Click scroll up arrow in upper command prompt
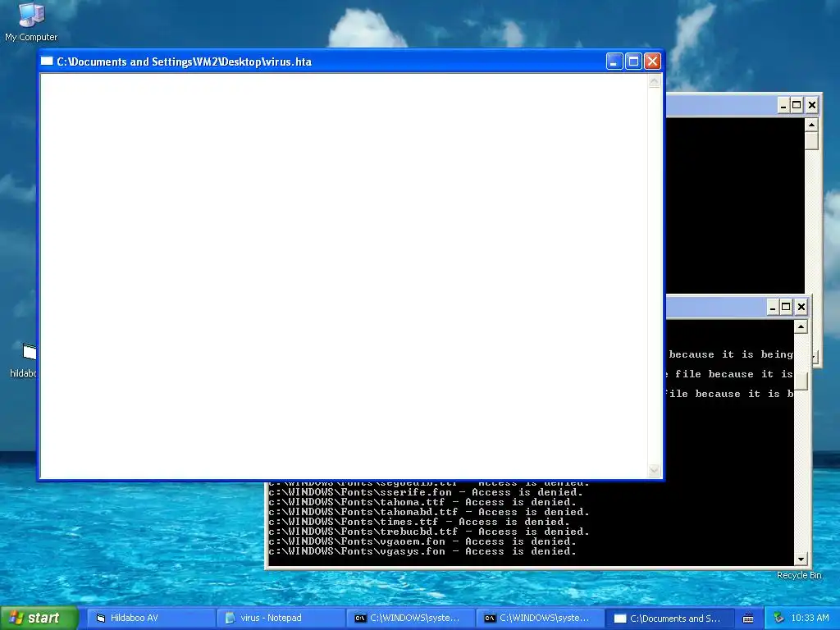Viewport: 840px width, 630px height. (811, 125)
